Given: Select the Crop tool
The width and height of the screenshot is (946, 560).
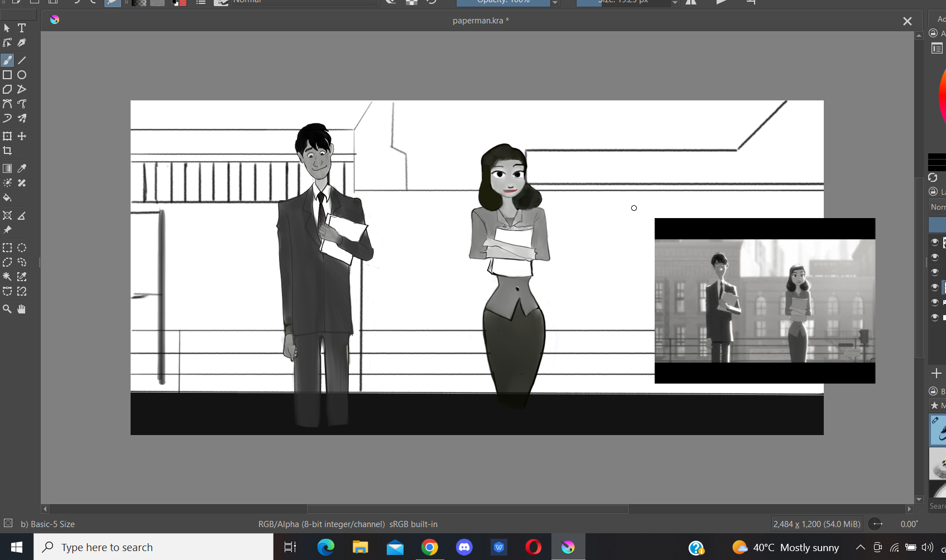Looking at the screenshot, I should coord(7,151).
